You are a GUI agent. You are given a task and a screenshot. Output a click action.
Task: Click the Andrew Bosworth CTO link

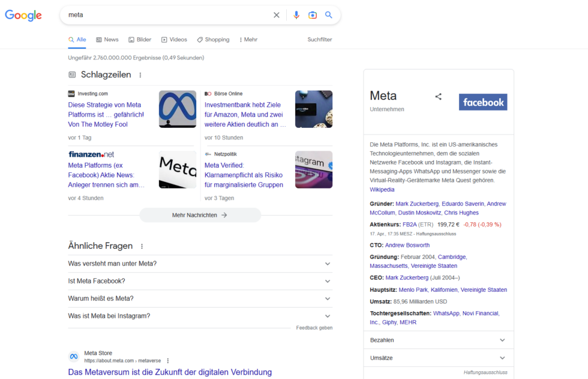click(407, 245)
